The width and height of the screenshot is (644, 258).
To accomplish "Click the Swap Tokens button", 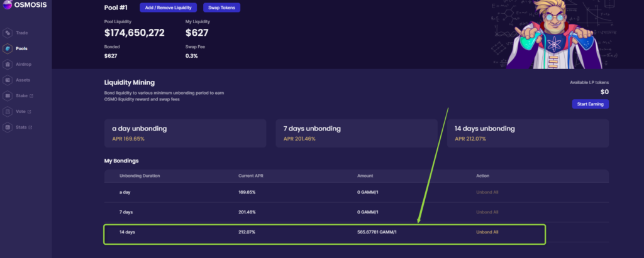I will click(221, 8).
